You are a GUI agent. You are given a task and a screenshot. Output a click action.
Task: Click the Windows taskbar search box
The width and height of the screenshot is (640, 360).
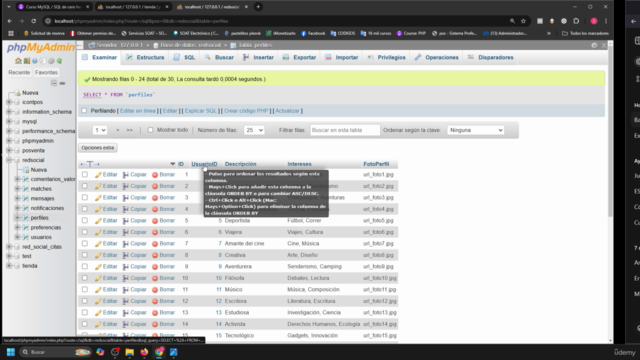point(55,352)
